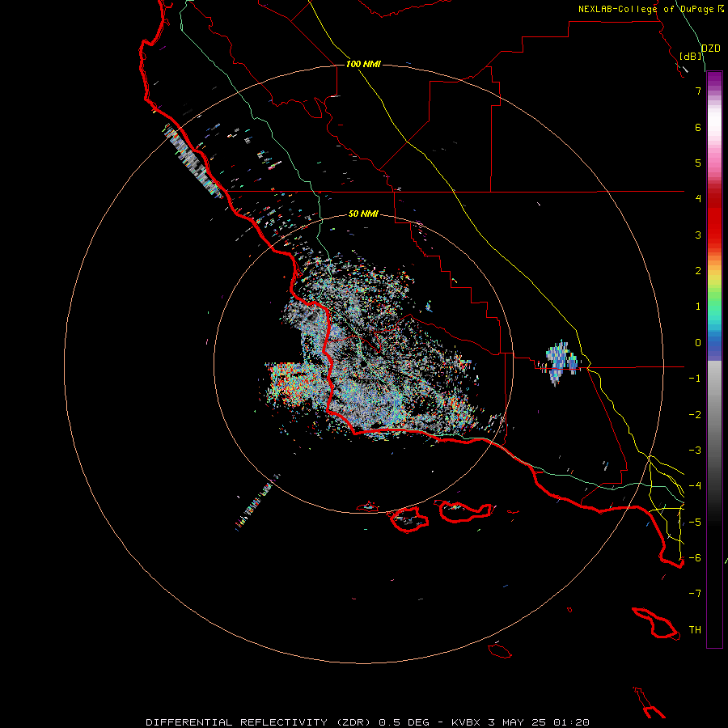Viewport: 728px width, 728px height.
Task: Click the scale value "2"
Action: point(698,271)
